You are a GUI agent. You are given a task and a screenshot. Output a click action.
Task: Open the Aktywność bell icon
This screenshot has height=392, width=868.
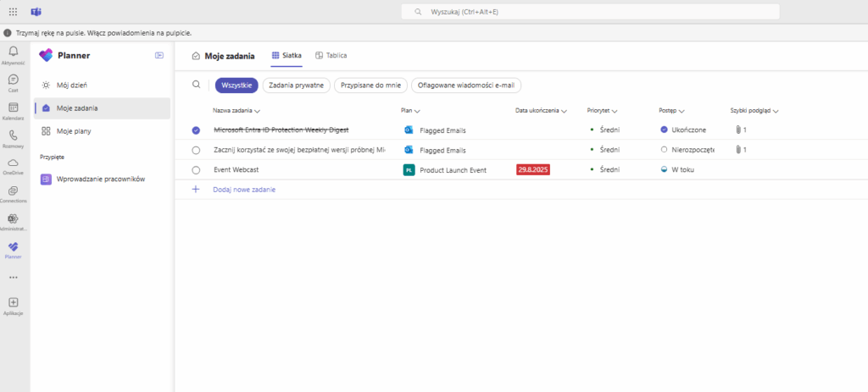(13, 52)
